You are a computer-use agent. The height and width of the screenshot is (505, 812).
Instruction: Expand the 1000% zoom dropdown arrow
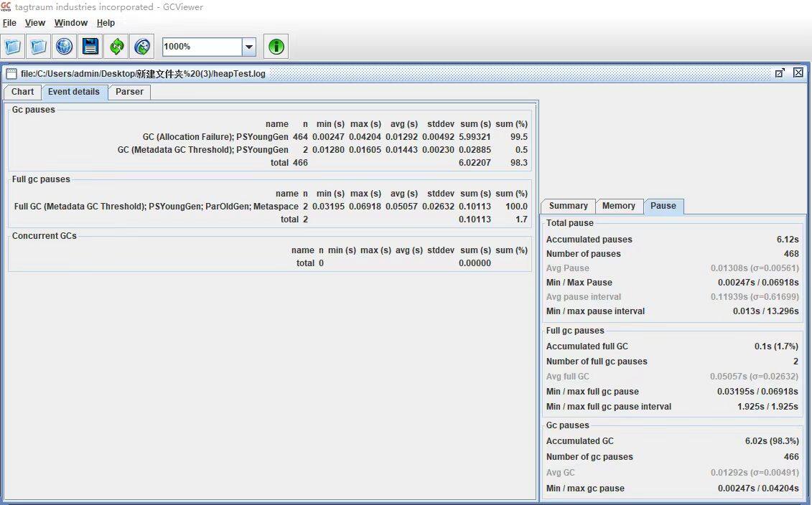coord(249,47)
